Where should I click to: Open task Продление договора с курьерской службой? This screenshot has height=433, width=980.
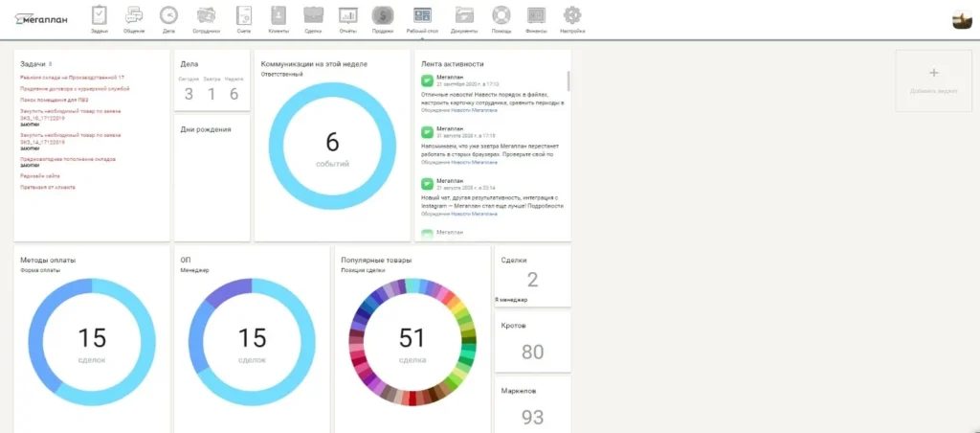75,89
